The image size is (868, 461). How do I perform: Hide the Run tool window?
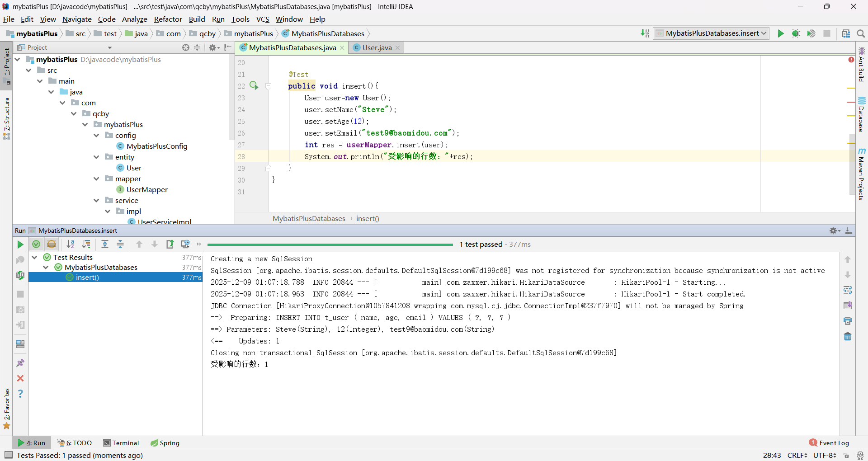(x=849, y=231)
